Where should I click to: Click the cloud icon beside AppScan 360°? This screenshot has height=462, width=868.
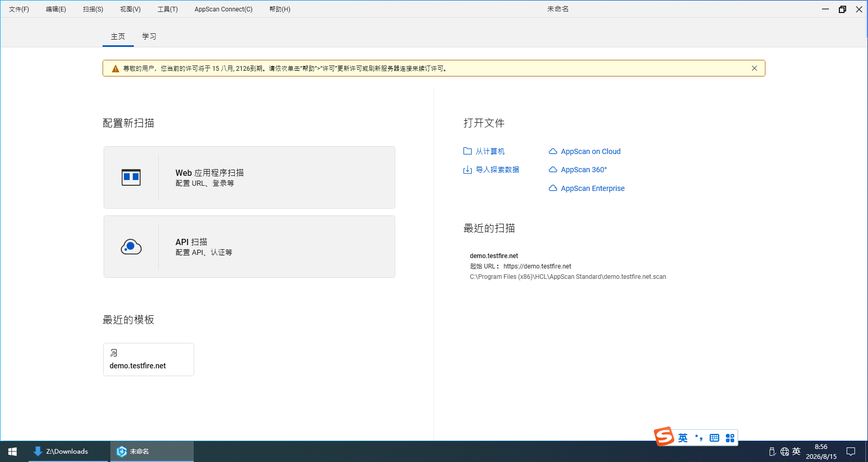pos(553,170)
